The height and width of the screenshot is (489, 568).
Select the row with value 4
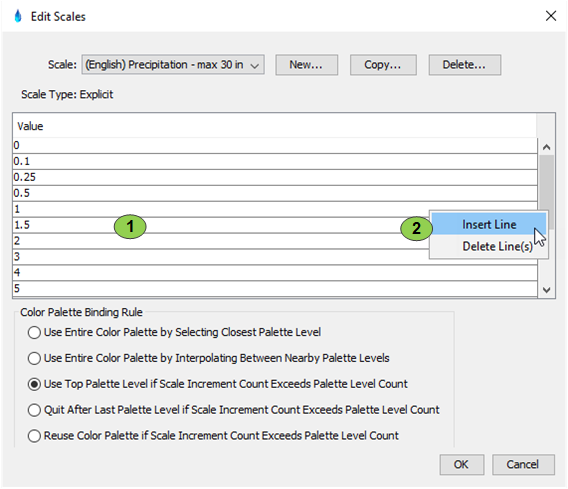tap(275, 272)
